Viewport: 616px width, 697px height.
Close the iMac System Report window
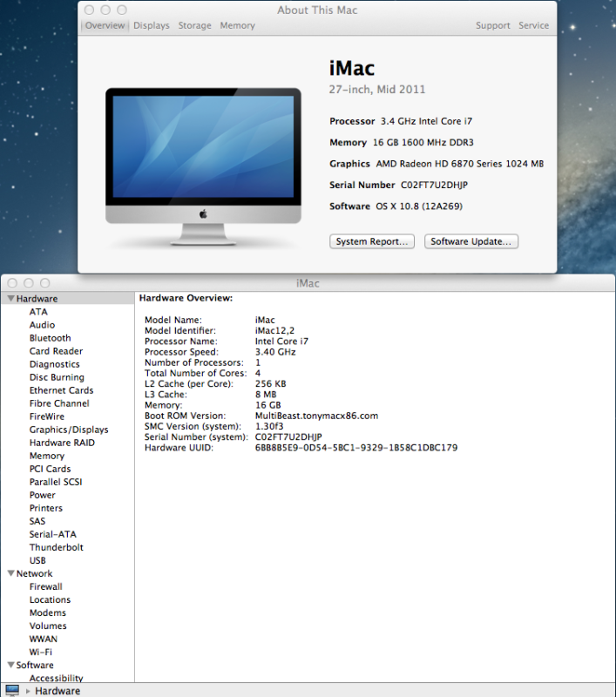pyautogui.click(x=12, y=283)
